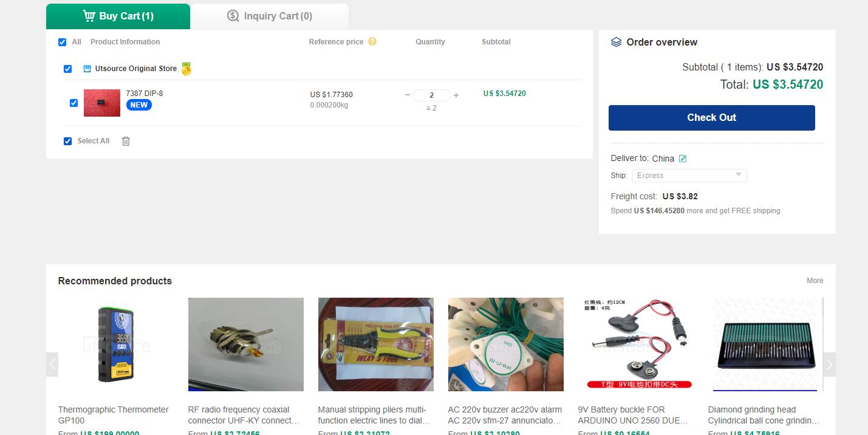Click the plus quantity icon
This screenshot has height=435, width=868.
pos(456,95)
